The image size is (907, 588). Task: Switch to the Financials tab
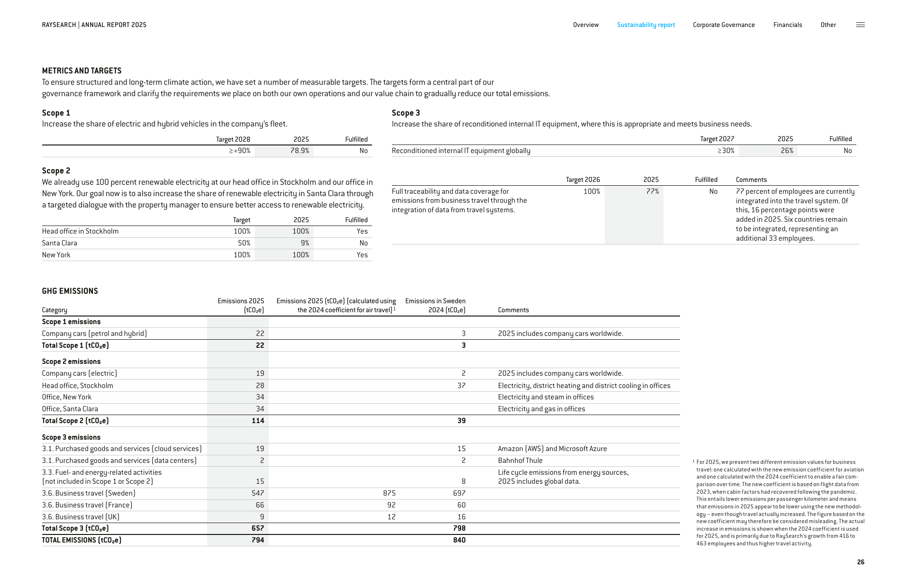point(788,25)
